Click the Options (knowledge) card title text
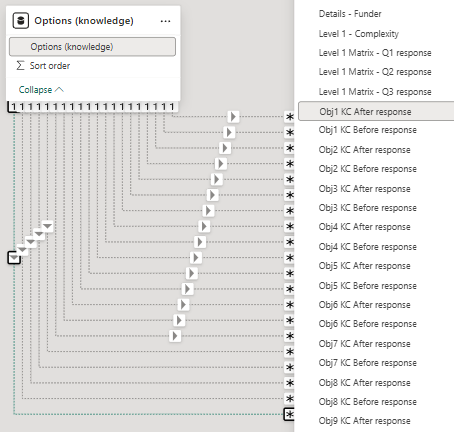Viewport: 454px width, 432px height. [x=84, y=21]
